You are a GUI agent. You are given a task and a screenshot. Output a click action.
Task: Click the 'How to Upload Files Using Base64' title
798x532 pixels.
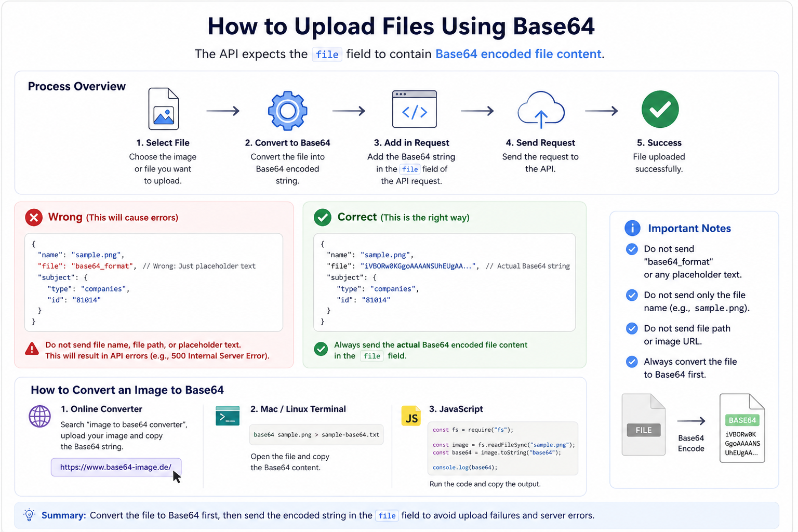(401, 26)
